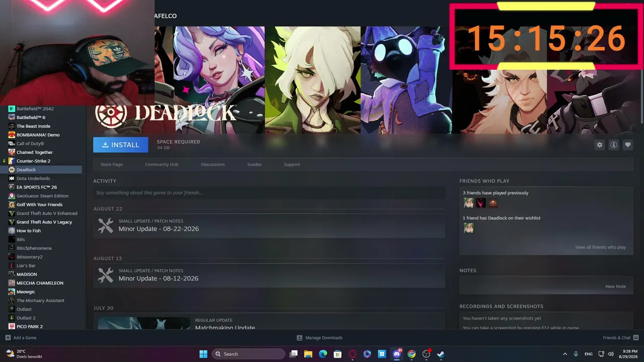
Task: Click the EA SPORTS FC 26 icon
Action: pyautogui.click(x=12, y=187)
